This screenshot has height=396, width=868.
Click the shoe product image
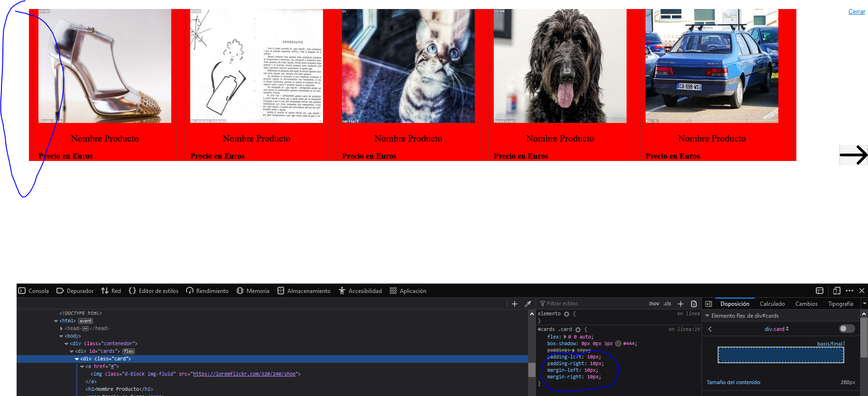[105, 66]
